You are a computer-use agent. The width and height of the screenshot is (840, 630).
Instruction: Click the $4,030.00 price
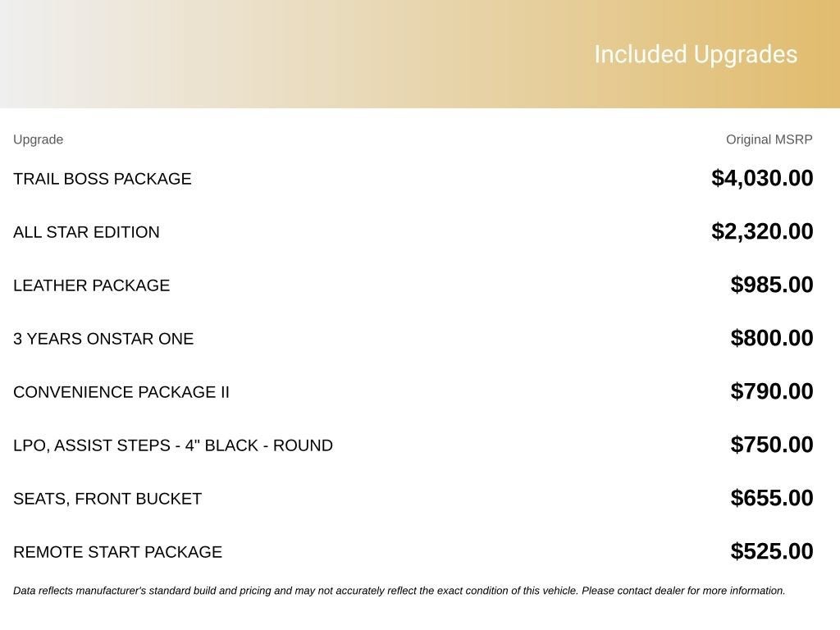(x=762, y=178)
